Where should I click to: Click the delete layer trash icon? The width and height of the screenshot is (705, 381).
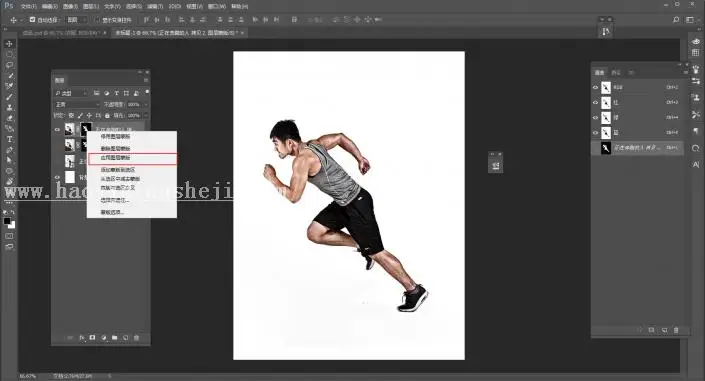(137, 337)
